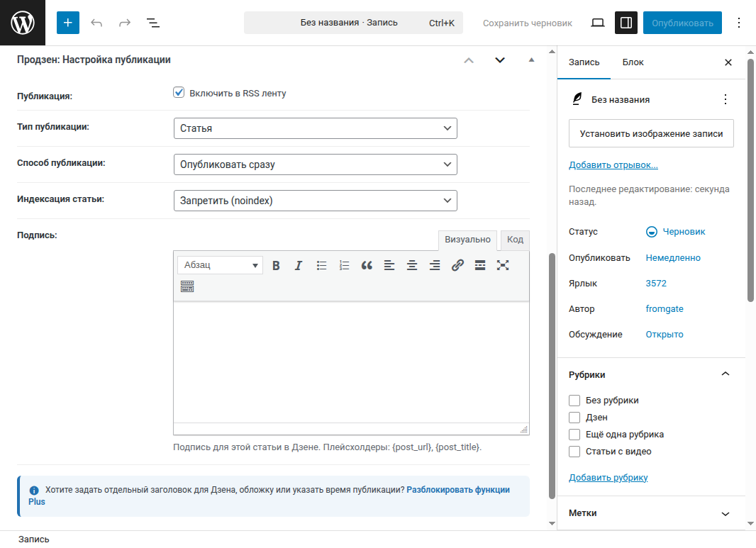
Task: Expand the Метки section
Action: (725, 513)
